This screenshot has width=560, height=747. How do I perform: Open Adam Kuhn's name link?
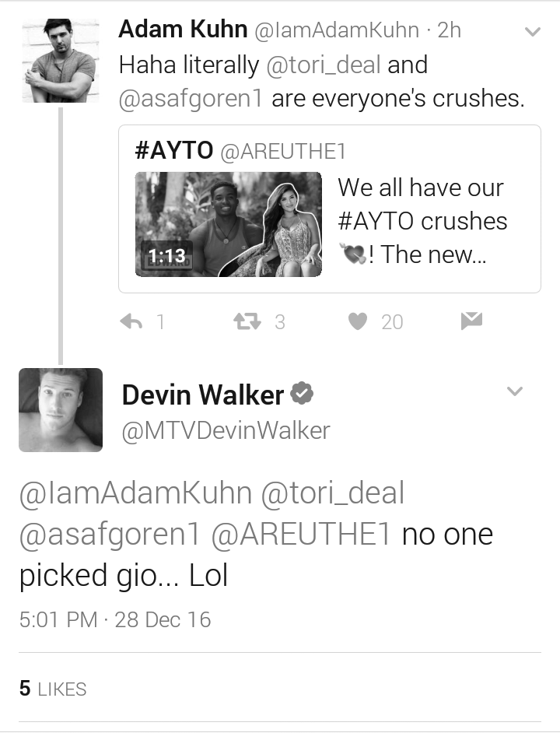tap(183, 29)
